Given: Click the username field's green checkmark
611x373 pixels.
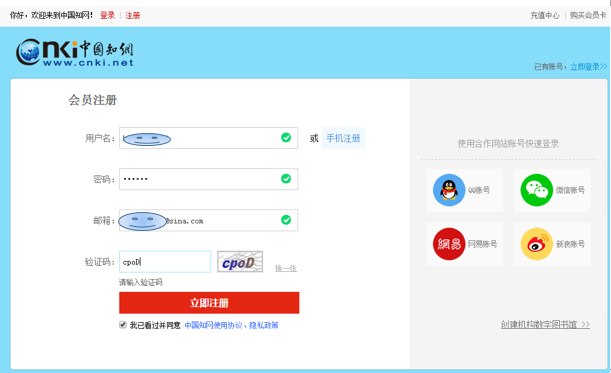Looking at the screenshot, I should pyautogui.click(x=286, y=137).
